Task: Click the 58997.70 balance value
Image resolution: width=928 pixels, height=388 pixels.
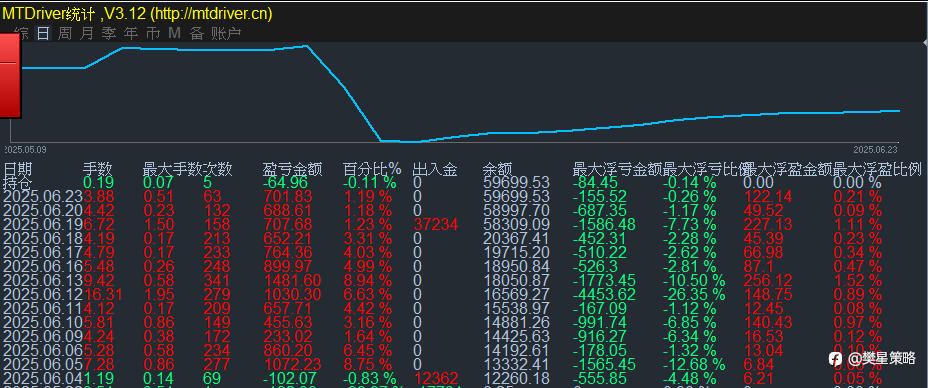Action: click(517, 210)
